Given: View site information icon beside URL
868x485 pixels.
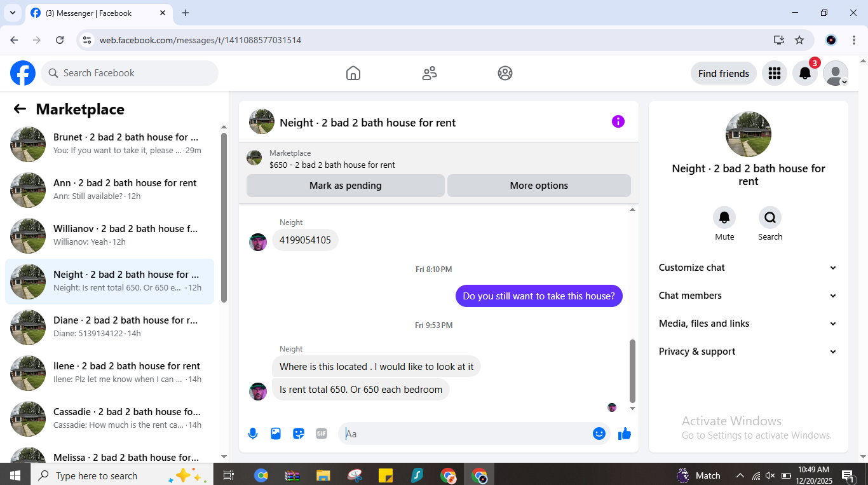Looking at the screenshot, I should pos(88,40).
